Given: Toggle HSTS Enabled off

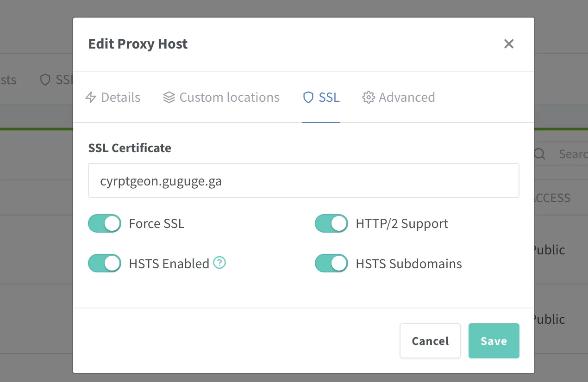Looking at the screenshot, I should point(105,264).
